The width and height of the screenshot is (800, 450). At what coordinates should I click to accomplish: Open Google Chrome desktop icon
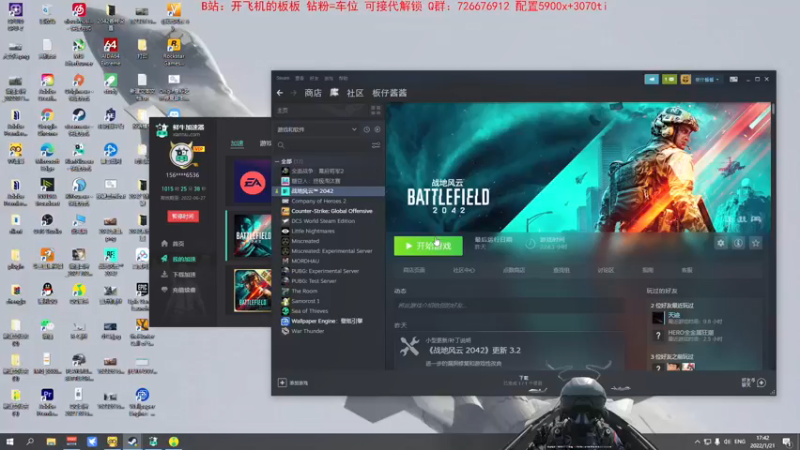click(47, 122)
